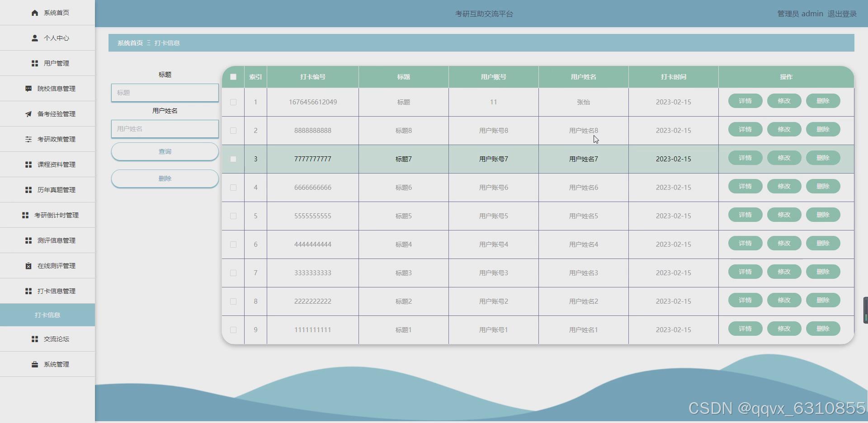Image resolution: width=868 pixels, height=423 pixels.
Task: Check the row with 打卡编号 8888888888
Action: click(233, 131)
